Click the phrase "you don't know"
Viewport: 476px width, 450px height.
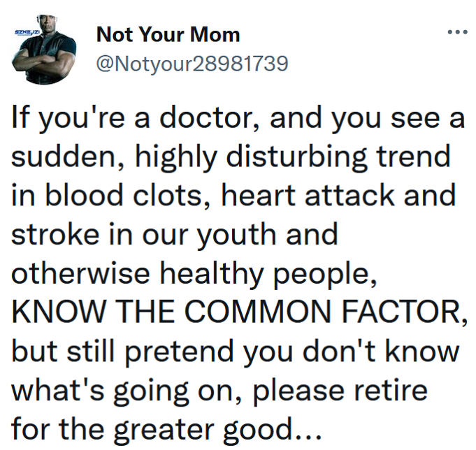352,351
